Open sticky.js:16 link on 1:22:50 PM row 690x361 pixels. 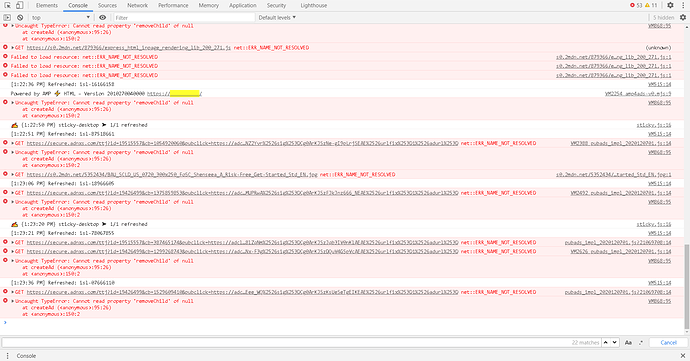pyautogui.click(x=654, y=125)
